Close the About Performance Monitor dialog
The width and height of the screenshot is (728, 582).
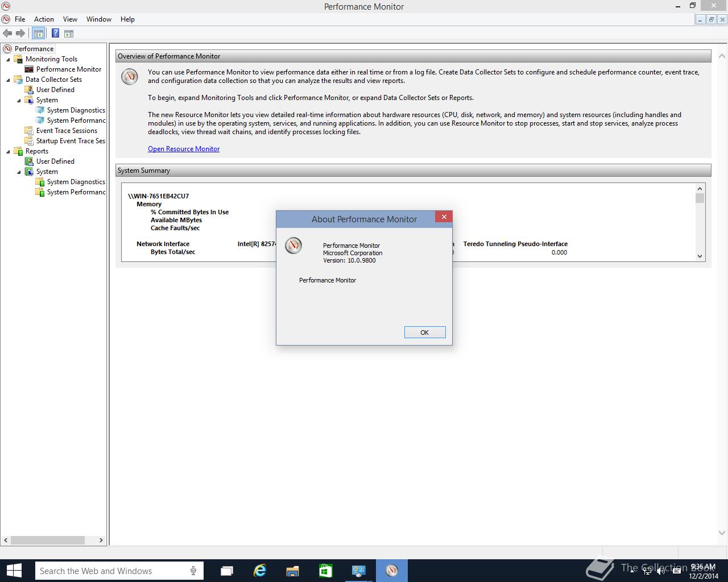point(444,217)
